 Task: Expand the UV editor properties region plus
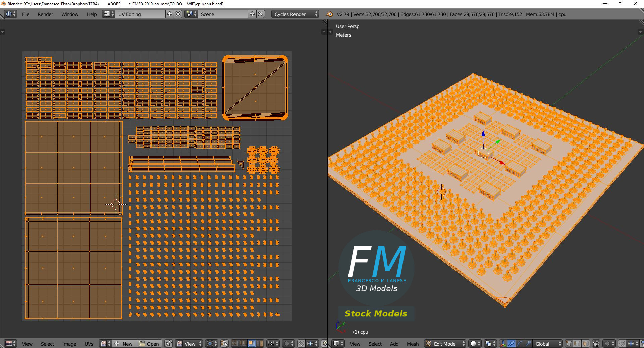tap(324, 32)
